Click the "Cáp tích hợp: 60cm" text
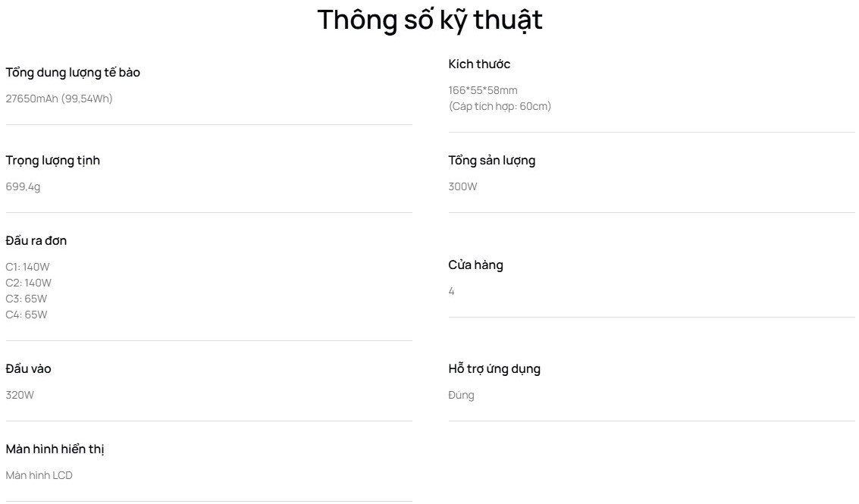 [x=500, y=106]
